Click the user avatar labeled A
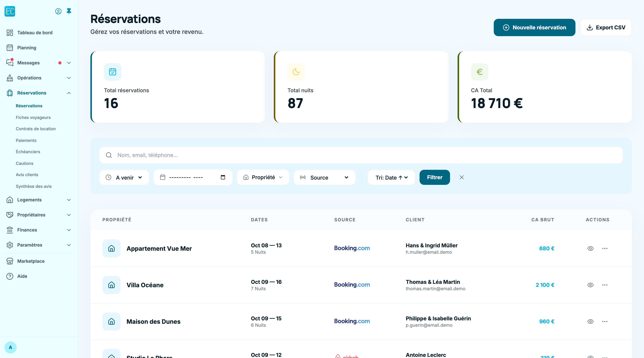The height and width of the screenshot is (358, 644). 11,347
